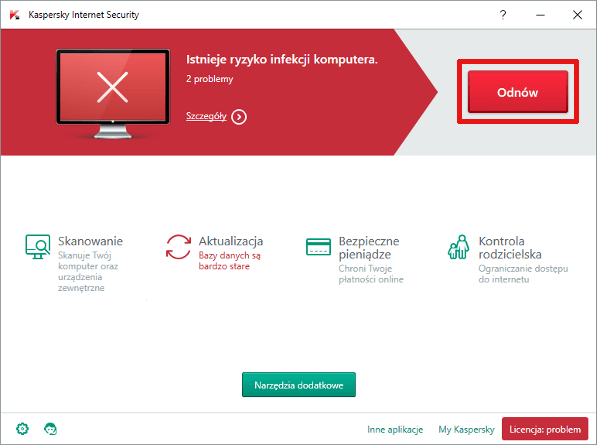Viewport: 600px width, 445px height.
Task: Click 'Chroni Twoje płatności online' description
Action: coord(371,274)
